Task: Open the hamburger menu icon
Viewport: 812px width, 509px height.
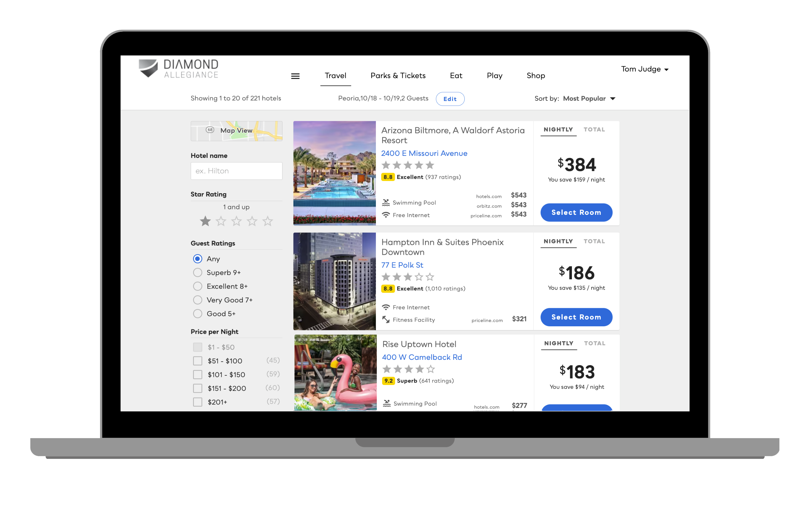Action: click(x=295, y=76)
